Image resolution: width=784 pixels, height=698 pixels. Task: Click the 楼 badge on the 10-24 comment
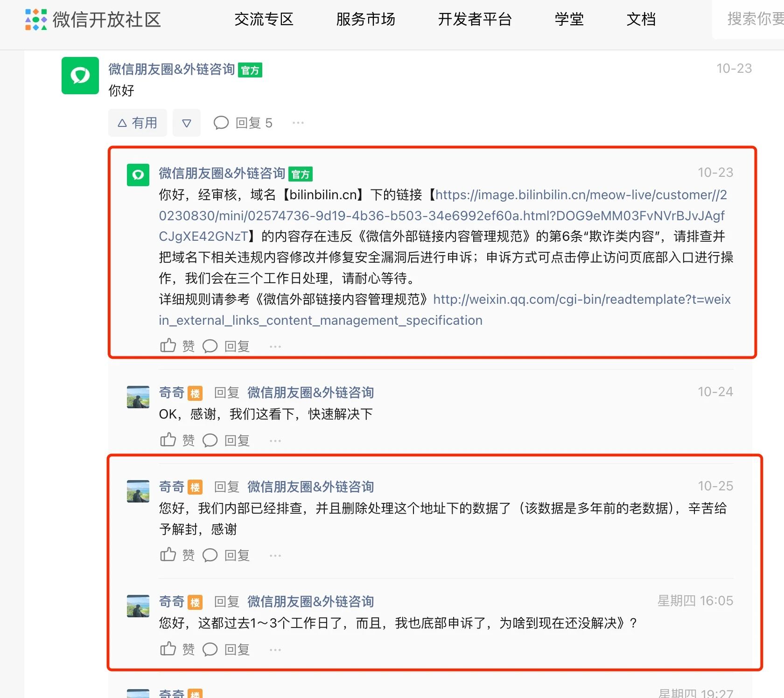(x=195, y=393)
